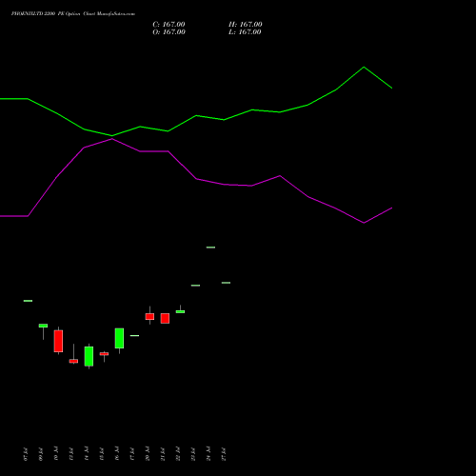Click the open value O: 167.00
Image resolution: width=476 pixels, height=476 pixels.
tap(169, 32)
